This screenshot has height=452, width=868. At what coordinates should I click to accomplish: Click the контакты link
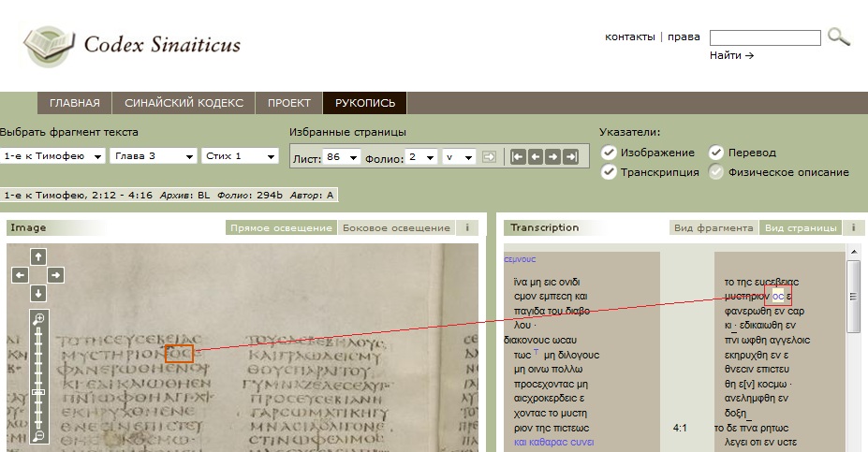click(x=629, y=36)
